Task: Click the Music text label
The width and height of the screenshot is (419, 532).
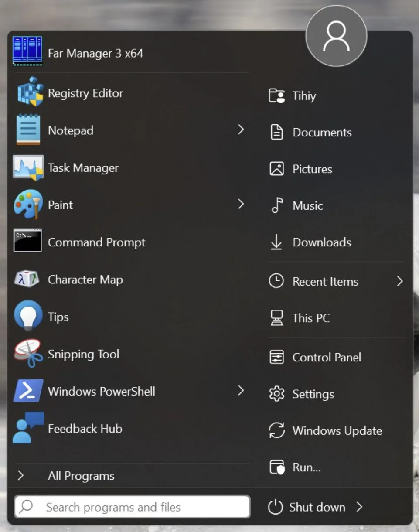Action: point(308,206)
